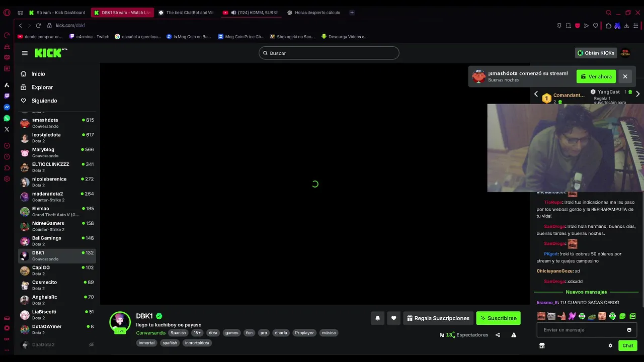Image resolution: width=644 pixels, height=362 pixels.
Task: Open the Kick hamburger menu
Action: click(x=25, y=53)
